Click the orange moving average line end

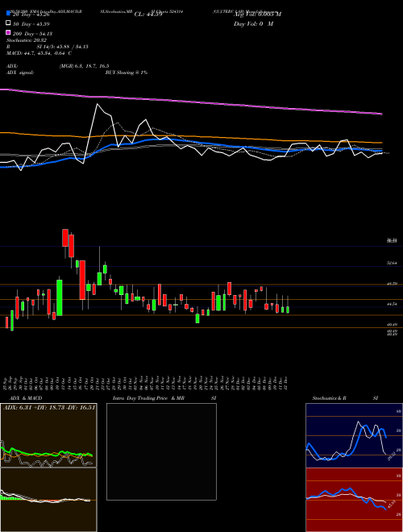381,143
